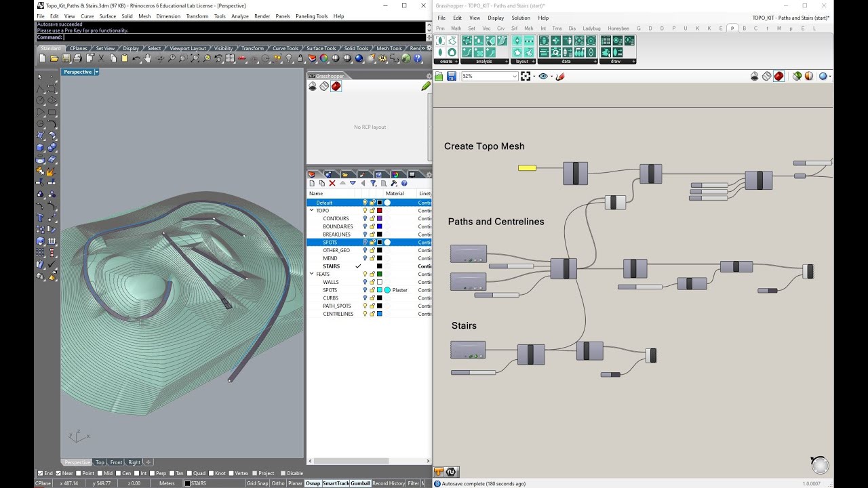868x488 pixels.
Task: Click the first component in Grasshopper create panel
Action: tap(440, 41)
